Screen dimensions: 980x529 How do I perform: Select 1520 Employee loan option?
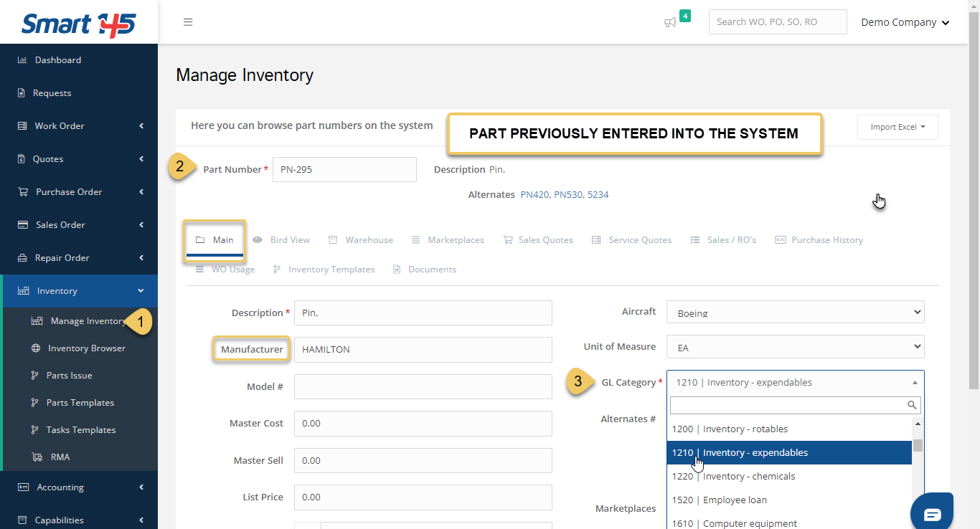point(789,500)
